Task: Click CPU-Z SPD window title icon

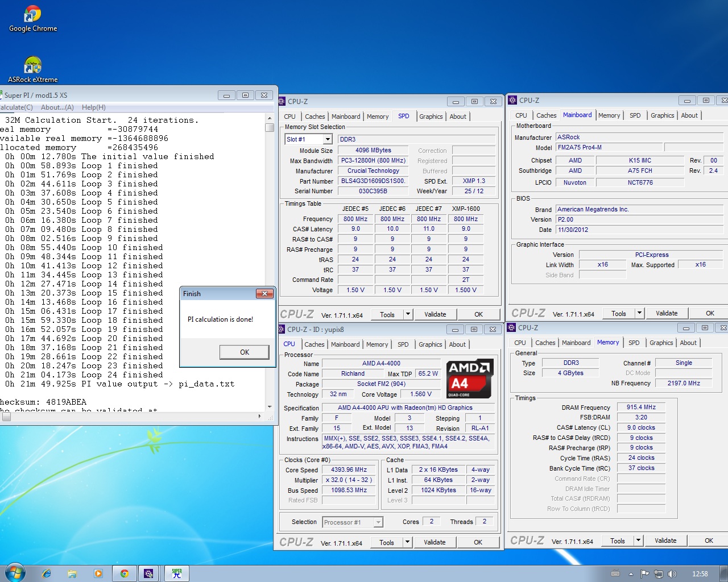Action: (282, 101)
